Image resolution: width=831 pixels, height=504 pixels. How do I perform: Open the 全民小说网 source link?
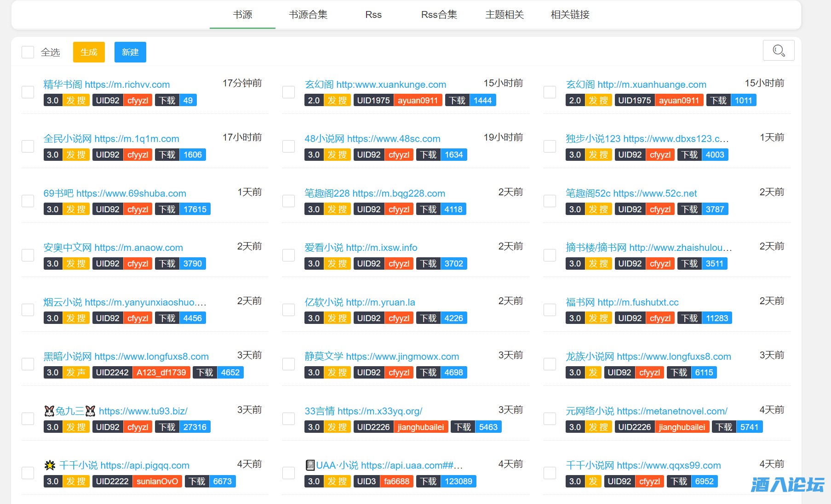[x=111, y=139]
